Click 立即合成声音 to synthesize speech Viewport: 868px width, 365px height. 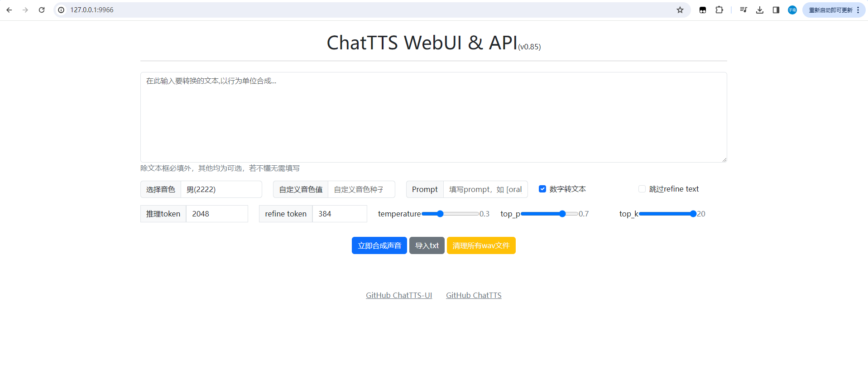(379, 245)
